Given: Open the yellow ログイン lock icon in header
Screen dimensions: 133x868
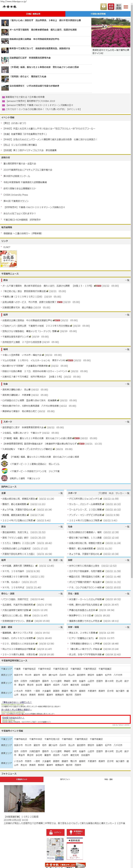Looking at the screenshot, I should click(x=104, y=7).
